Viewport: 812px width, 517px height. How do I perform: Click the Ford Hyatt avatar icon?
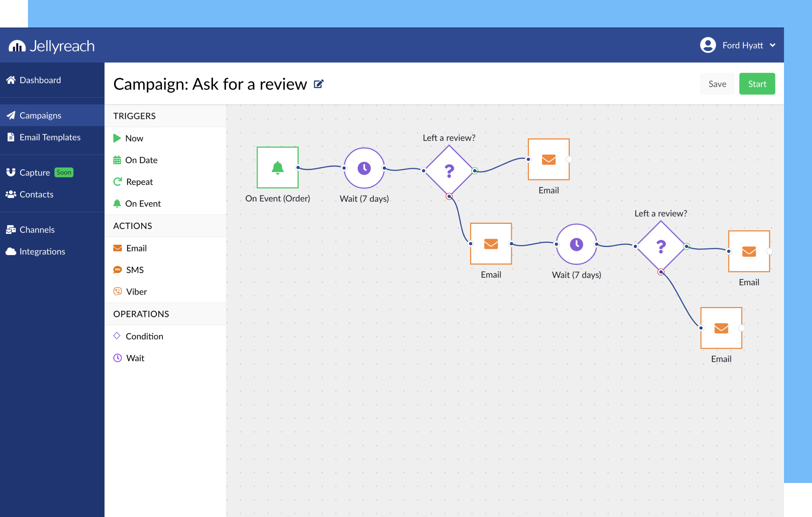point(707,45)
